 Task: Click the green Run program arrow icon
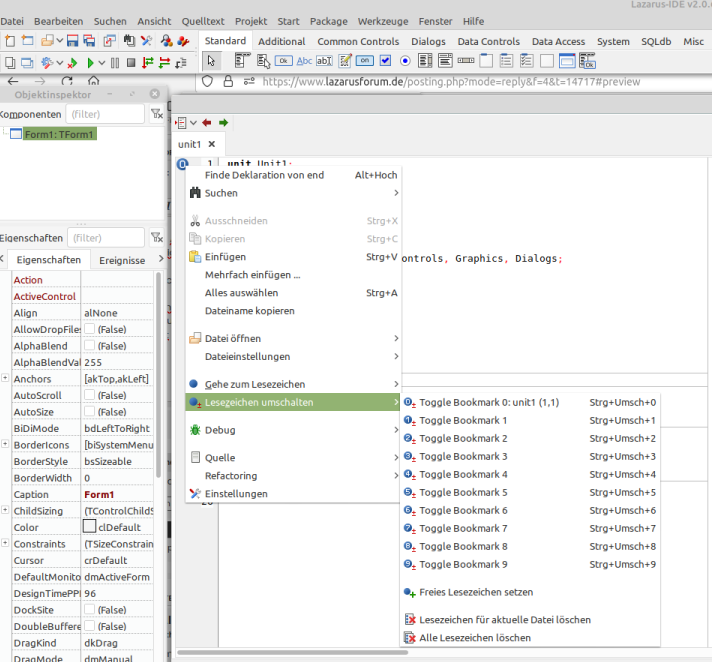click(90, 63)
